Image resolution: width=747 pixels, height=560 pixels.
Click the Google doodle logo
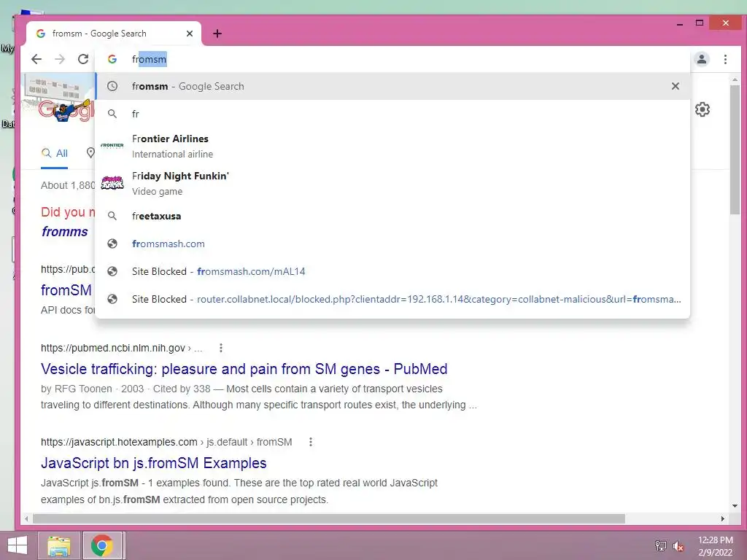click(x=58, y=99)
